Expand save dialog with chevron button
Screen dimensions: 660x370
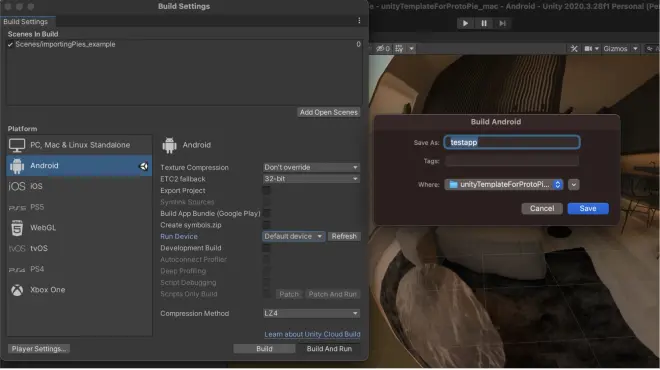[x=573, y=185]
